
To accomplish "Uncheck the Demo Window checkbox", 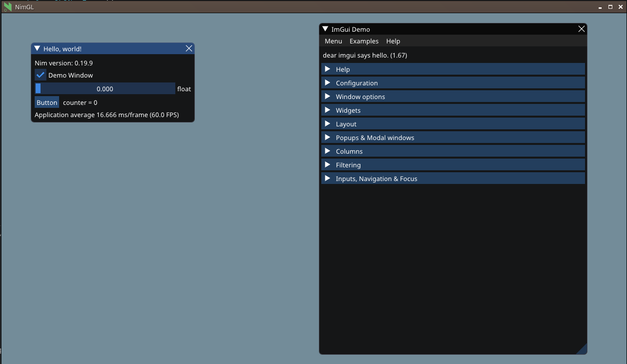I will point(40,75).
